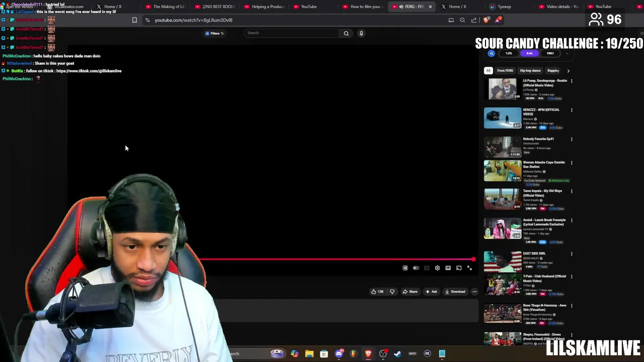Open options menu for Nobody Favorite Ep#1
The height and width of the screenshot is (362, 644).
click(x=572, y=139)
